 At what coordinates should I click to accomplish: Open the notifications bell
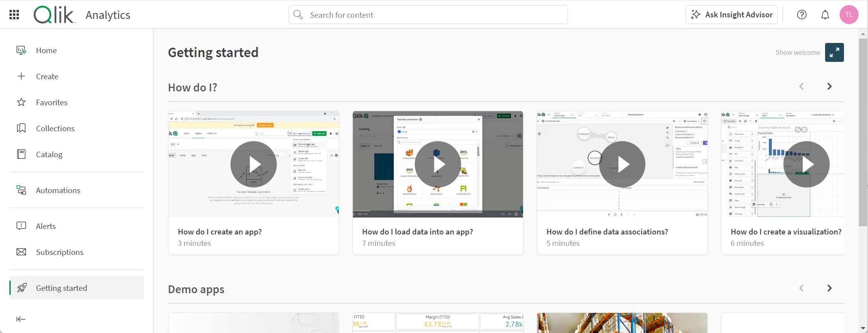tap(825, 15)
